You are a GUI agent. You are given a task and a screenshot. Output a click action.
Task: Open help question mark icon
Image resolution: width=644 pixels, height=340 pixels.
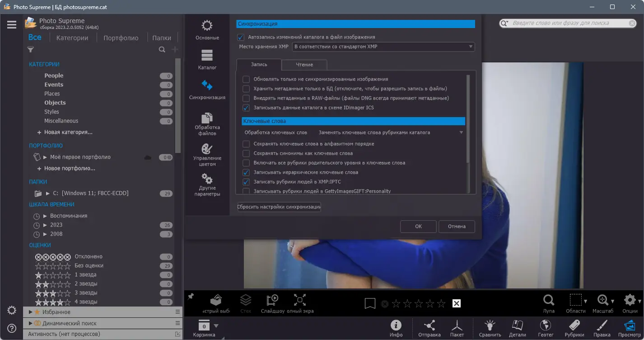click(12, 328)
